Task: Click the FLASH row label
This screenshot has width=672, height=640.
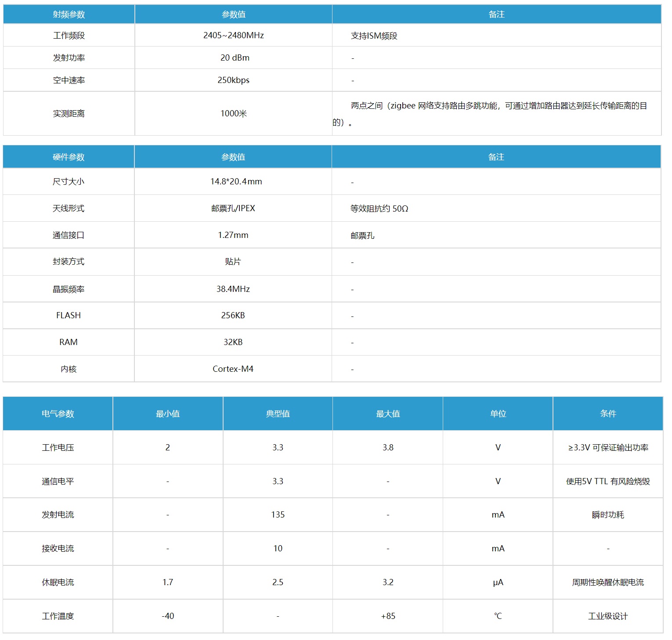Action: 69,315
